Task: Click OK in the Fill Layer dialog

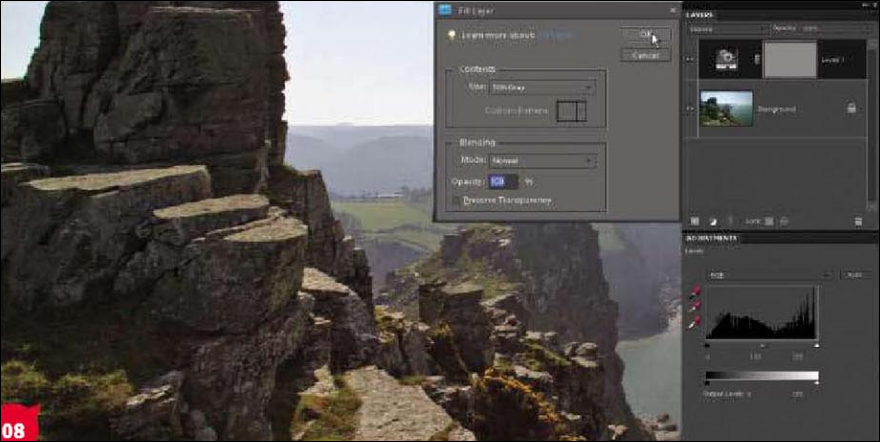Action: click(x=646, y=34)
